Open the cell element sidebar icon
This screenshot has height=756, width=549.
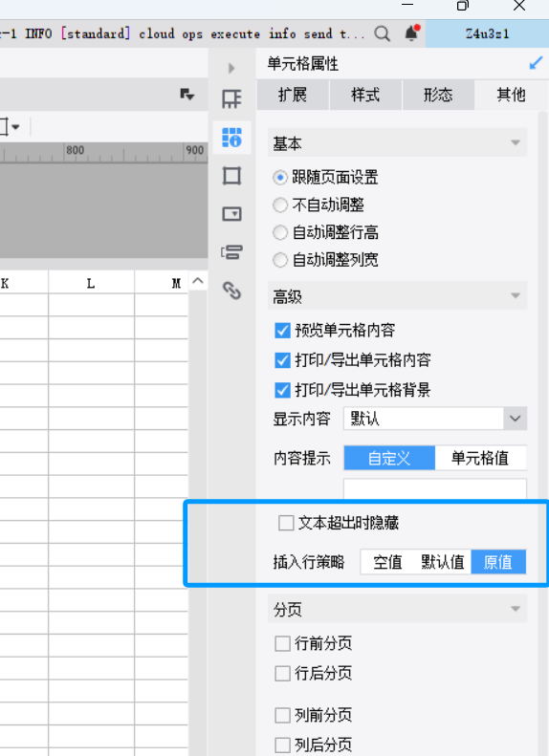click(231, 98)
